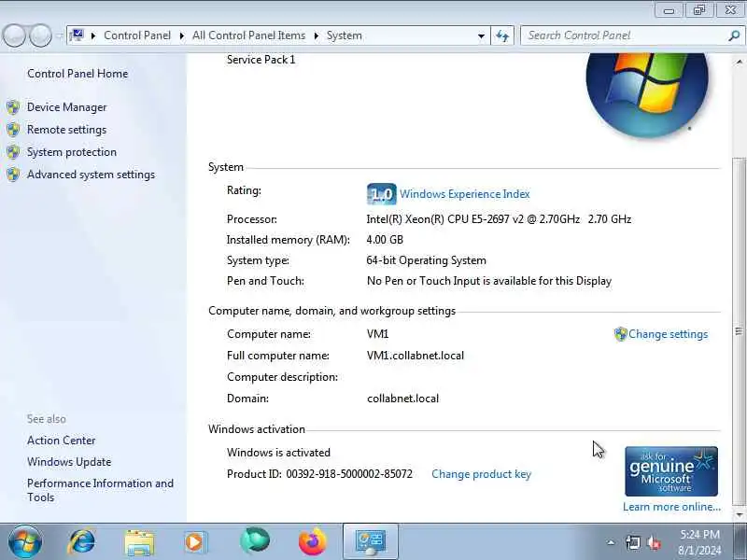747x560 pixels.
Task: Click the Refresh button by the address bar
Action: pos(502,35)
